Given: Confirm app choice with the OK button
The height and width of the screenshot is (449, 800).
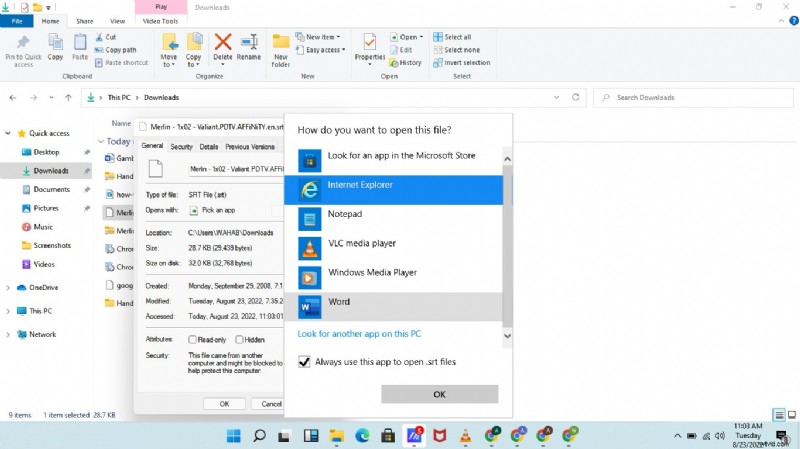Looking at the screenshot, I should pos(439,394).
